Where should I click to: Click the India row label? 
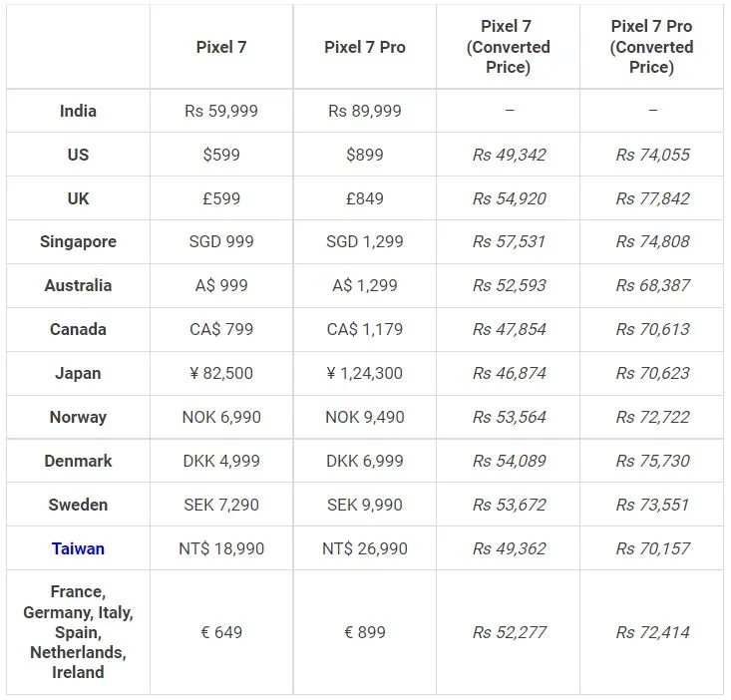tap(78, 111)
